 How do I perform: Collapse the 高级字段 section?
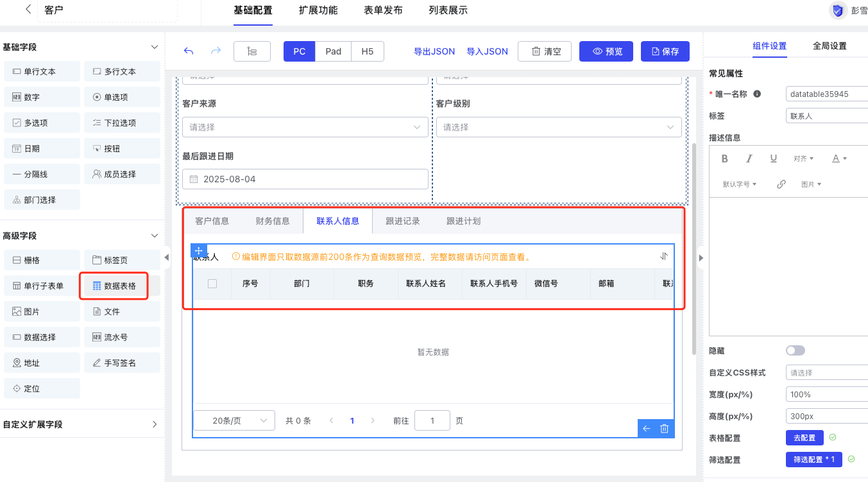[154, 236]
